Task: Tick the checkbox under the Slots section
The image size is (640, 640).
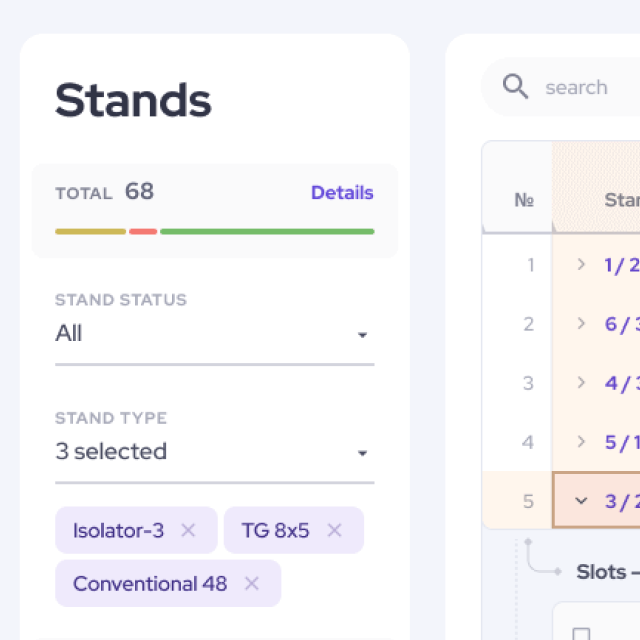Action: [x=581, y=634]
